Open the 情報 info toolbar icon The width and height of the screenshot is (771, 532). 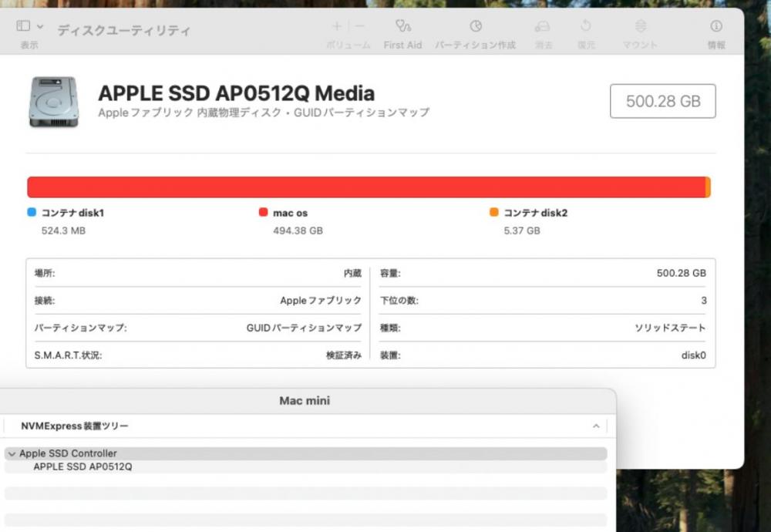tap(716, 25)
